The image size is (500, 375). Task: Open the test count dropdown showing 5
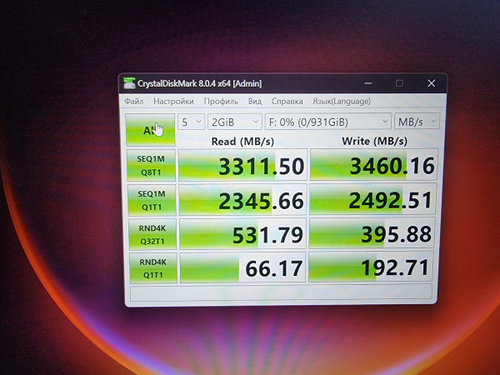[x=191, y=122]
